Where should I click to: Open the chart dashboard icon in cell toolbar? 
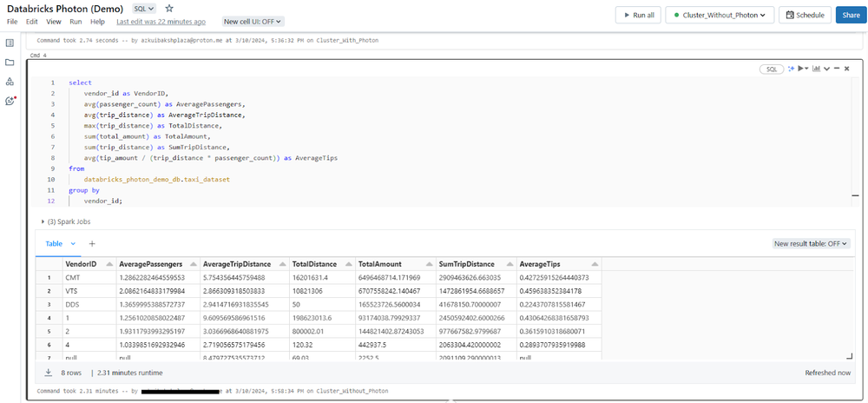(816, 69)
